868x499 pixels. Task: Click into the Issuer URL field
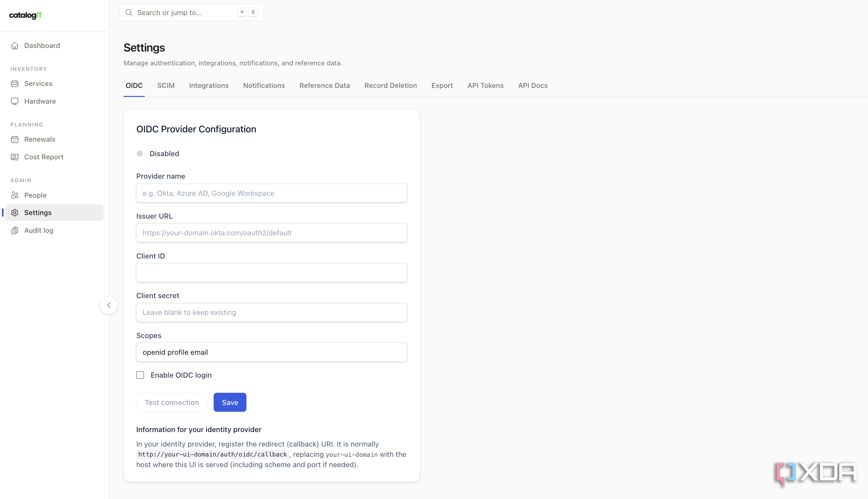[x=272, y=233]
